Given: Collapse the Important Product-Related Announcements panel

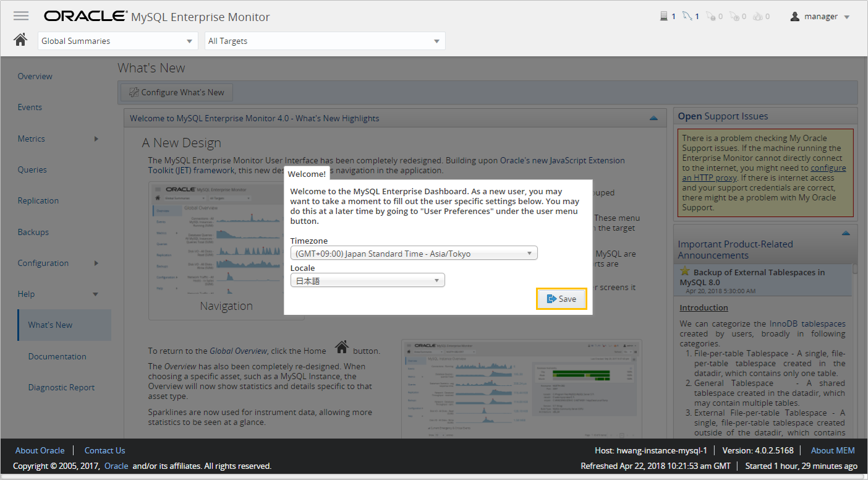Looking at the screenshot, I should point(846,233).
